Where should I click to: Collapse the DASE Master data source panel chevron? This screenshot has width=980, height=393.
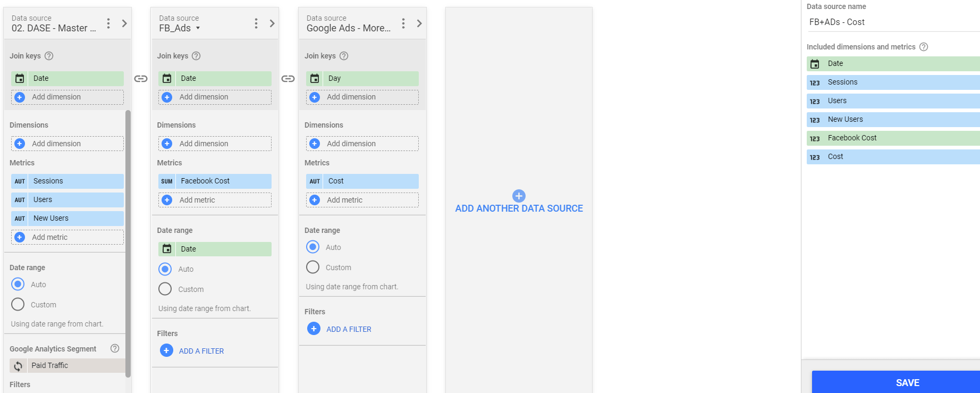click(x=124, y=23)
